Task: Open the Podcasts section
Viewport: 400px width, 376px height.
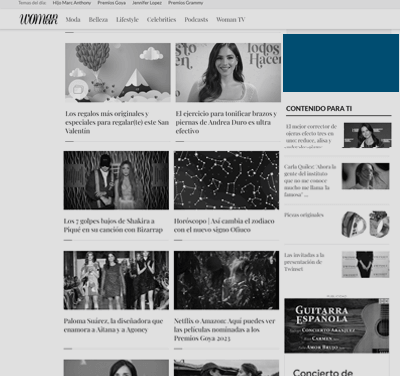Action: coord(196,20)
